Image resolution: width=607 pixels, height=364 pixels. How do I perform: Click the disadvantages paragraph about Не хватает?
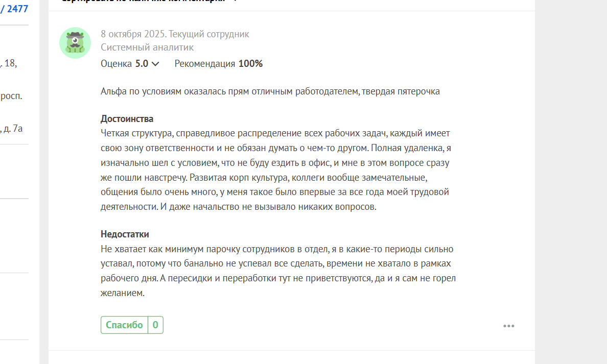[277, 271]
